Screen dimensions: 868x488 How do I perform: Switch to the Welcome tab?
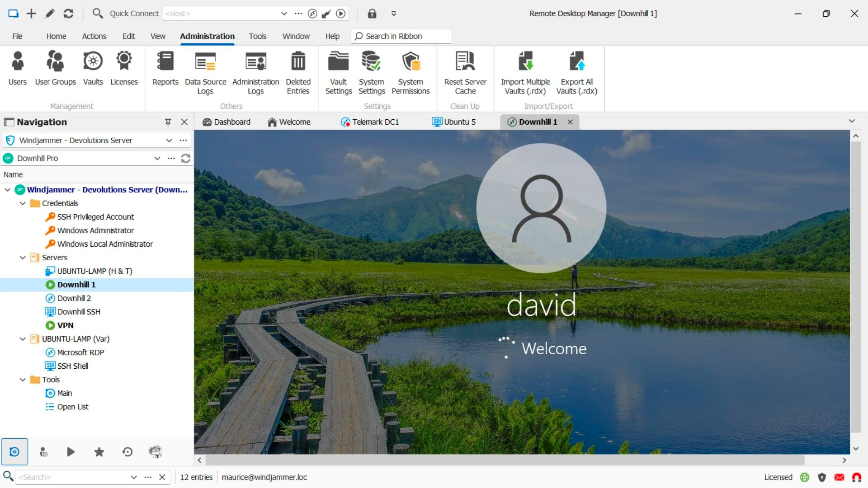click(294, 122)
